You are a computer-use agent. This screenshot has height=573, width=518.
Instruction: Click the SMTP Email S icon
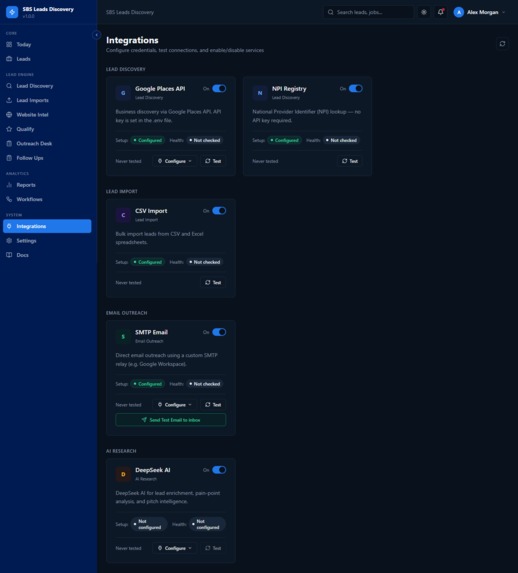123,336
